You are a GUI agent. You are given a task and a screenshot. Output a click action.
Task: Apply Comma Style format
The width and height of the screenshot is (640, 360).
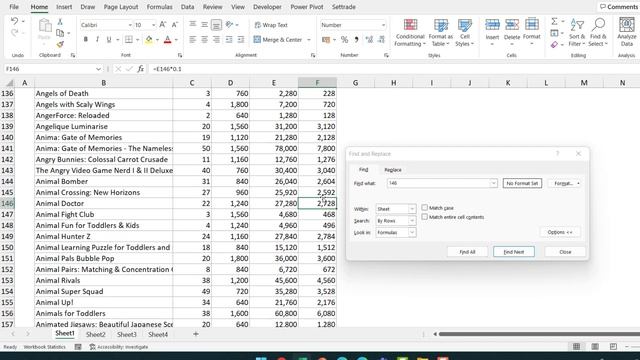[x=356, y=40]
